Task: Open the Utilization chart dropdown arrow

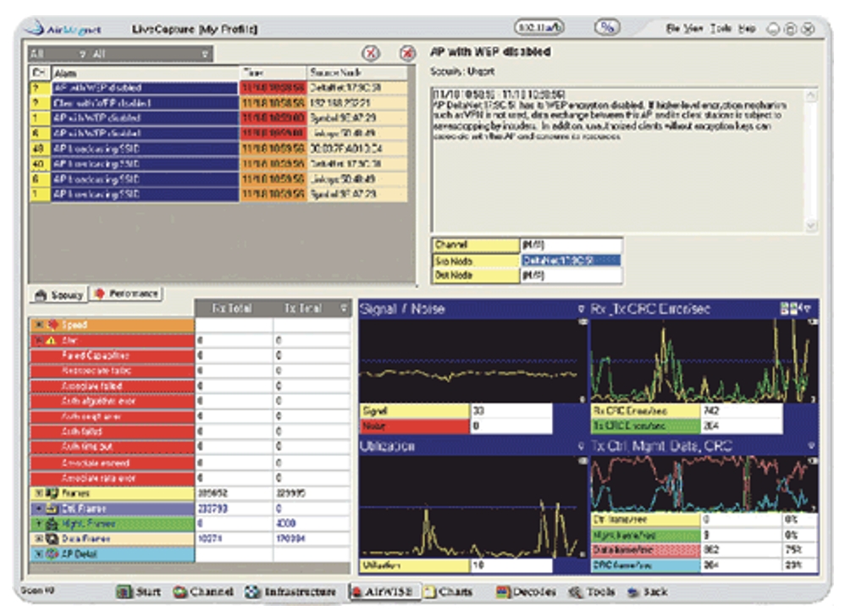Action: (x=581, y=446)
